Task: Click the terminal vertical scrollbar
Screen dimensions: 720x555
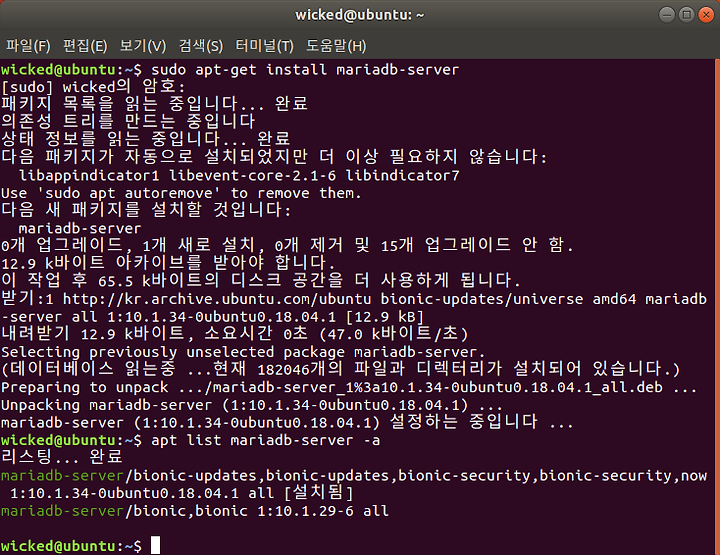Action: [x=717, y=307]
